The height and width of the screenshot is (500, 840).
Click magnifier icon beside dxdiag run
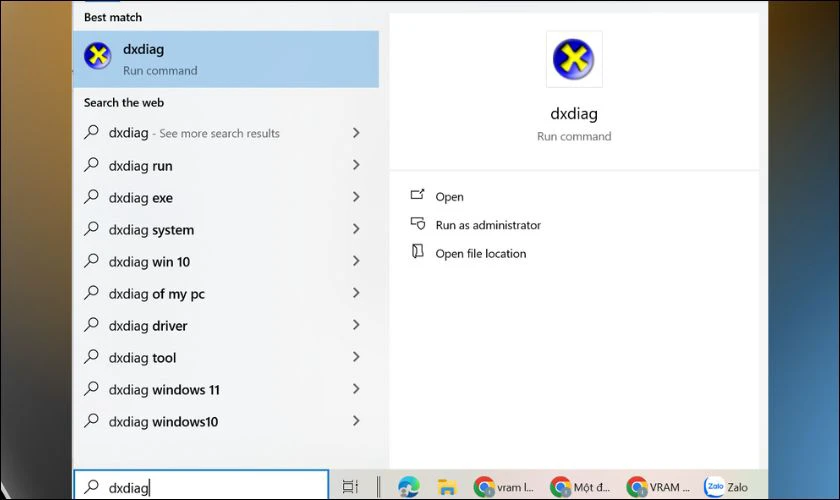pyautogui.click(x=92, y=164)
